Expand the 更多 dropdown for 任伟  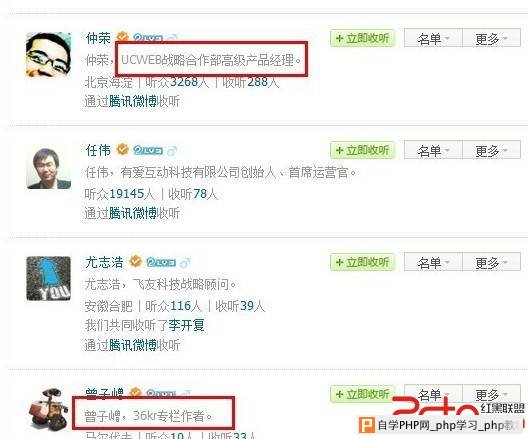(x=491, y=150)
